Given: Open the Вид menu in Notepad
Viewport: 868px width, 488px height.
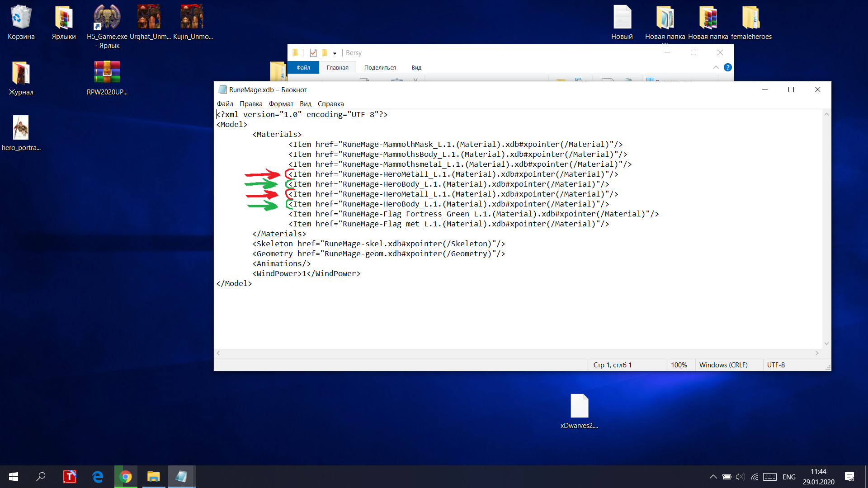Looking at the screenshot, I should 306,104.
